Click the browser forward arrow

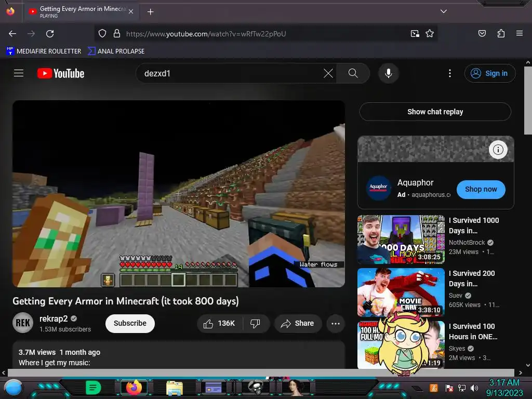[x=31, y=34]
